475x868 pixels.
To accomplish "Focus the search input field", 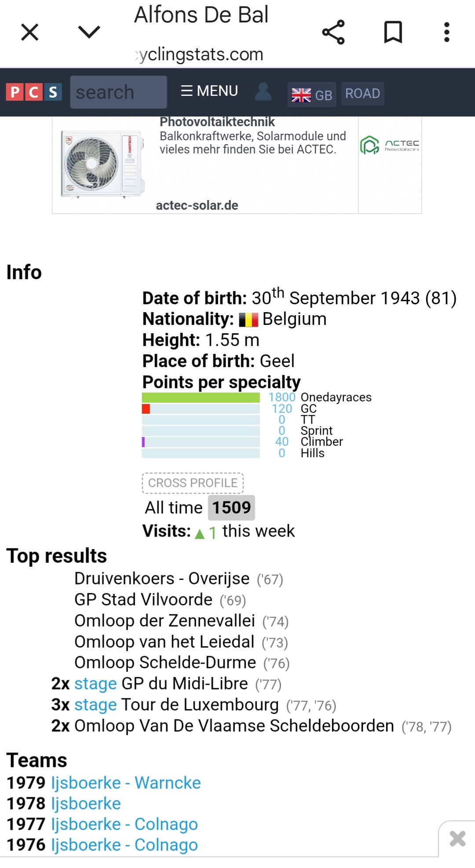I will [118, 92].
